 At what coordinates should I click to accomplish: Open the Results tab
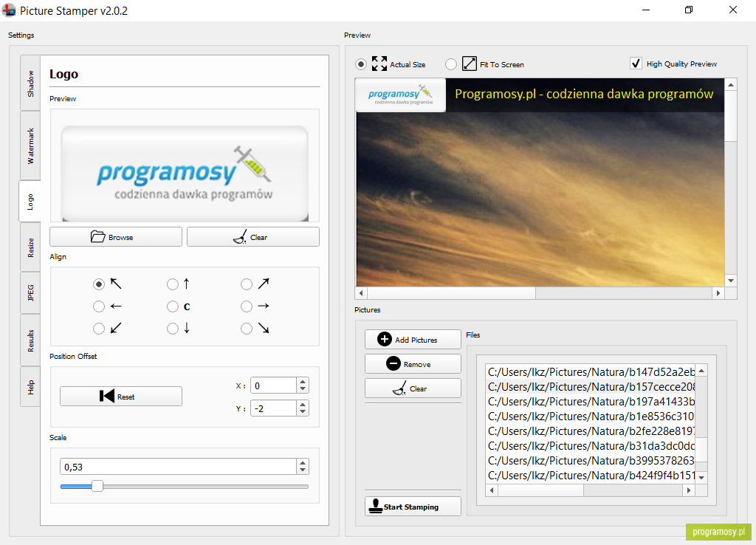coord(30,340)
